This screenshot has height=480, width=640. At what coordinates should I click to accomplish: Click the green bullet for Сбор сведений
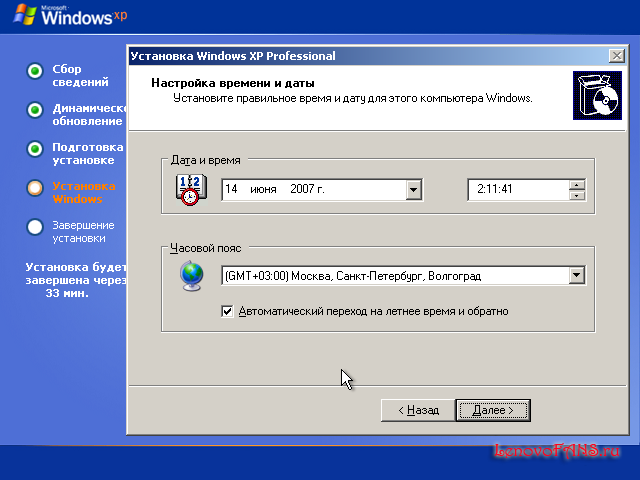click(x=35, y=70)
